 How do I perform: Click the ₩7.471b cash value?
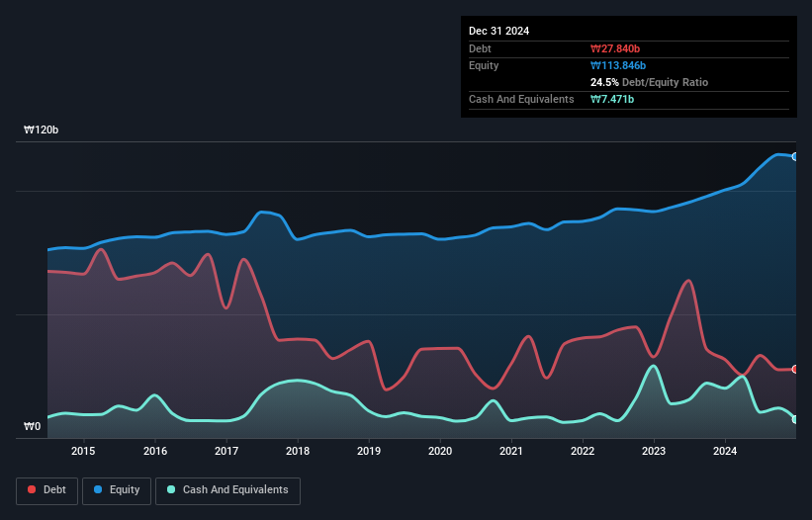coord(612,99)
